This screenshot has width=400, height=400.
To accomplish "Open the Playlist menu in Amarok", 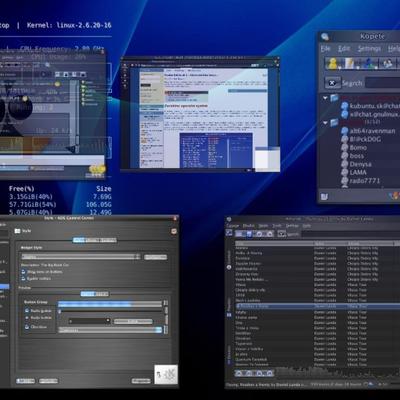I will (248, 226).
